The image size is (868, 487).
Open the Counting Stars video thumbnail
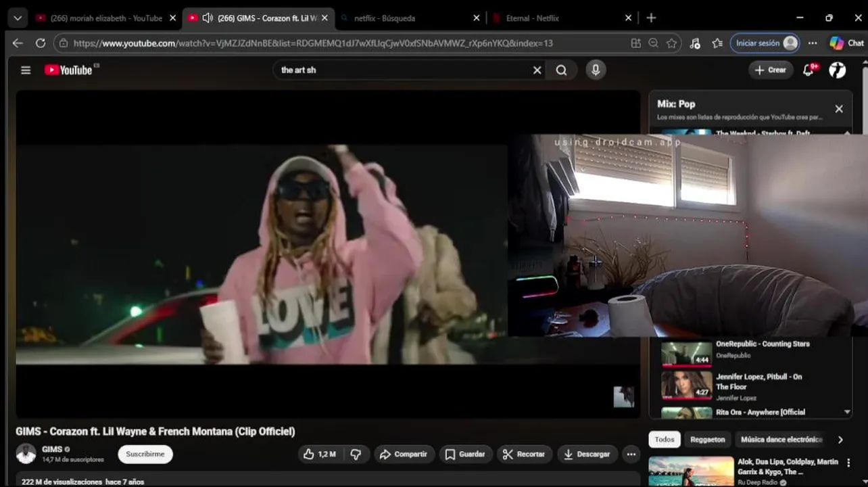pos(686,352)
